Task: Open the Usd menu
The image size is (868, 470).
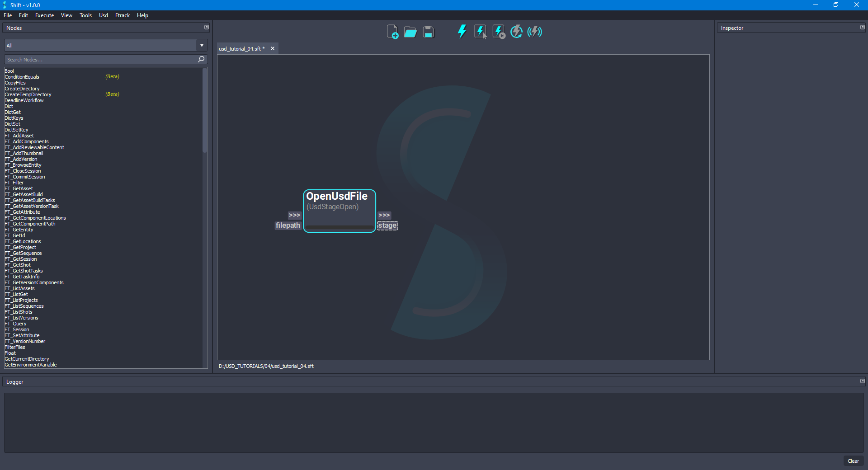Action: (103, 15)
